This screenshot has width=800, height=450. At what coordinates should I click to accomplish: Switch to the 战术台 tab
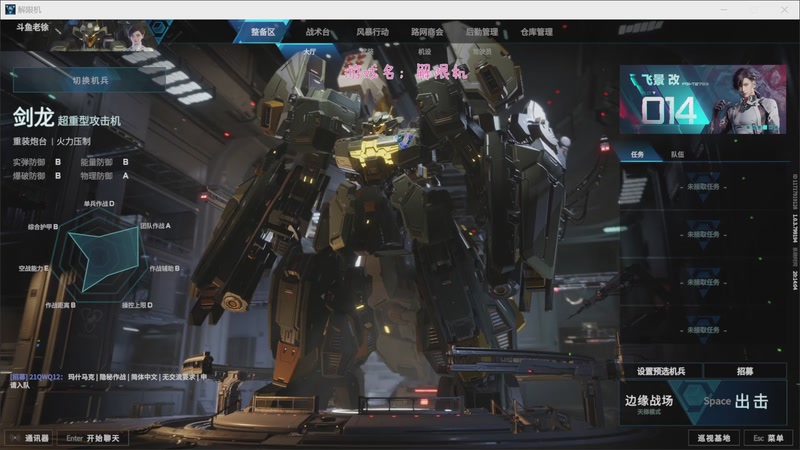point(317,32)
